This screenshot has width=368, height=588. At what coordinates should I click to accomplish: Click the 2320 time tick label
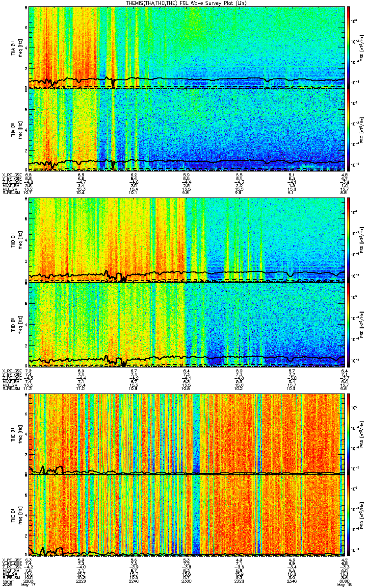pos(239,581)
